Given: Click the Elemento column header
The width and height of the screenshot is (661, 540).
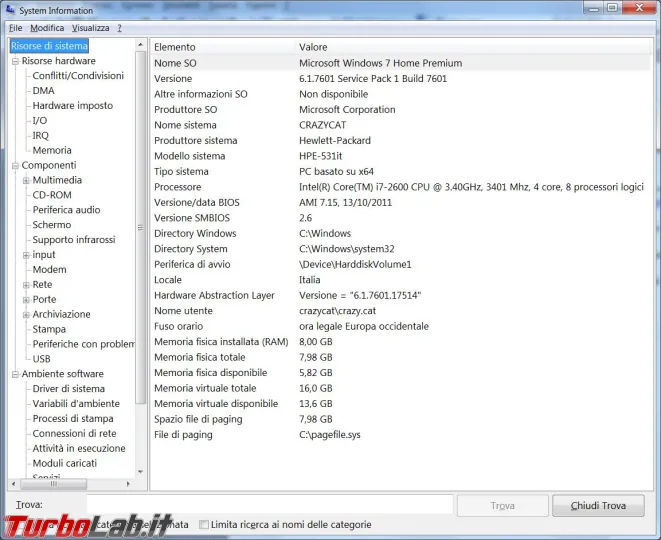Looking at the screenshot, I should click(x=222, y=47).
